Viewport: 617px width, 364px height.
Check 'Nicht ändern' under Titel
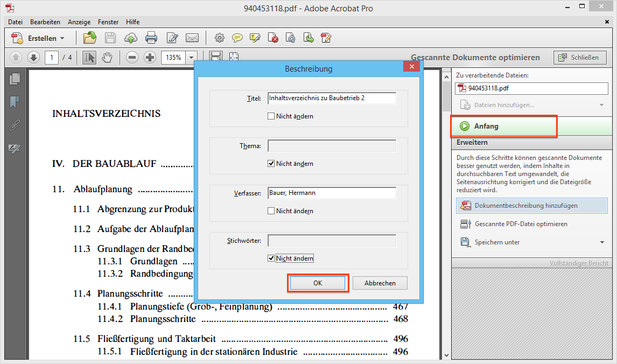click(271, 116)
